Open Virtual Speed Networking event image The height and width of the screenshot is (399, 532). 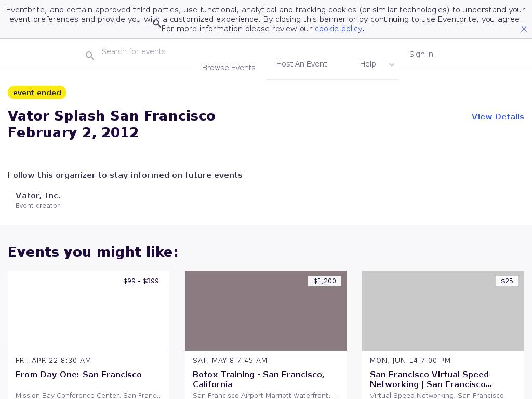click(443, 311)
